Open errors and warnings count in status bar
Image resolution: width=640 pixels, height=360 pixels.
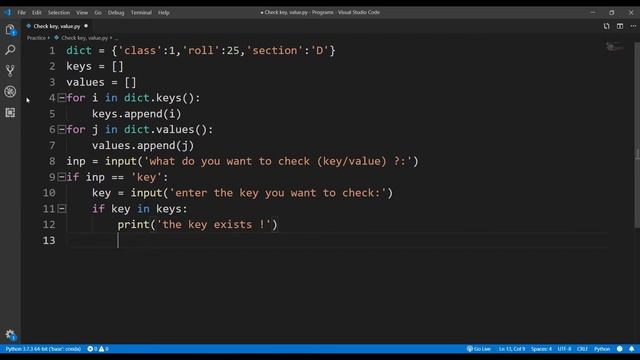(x=98, y=349)
